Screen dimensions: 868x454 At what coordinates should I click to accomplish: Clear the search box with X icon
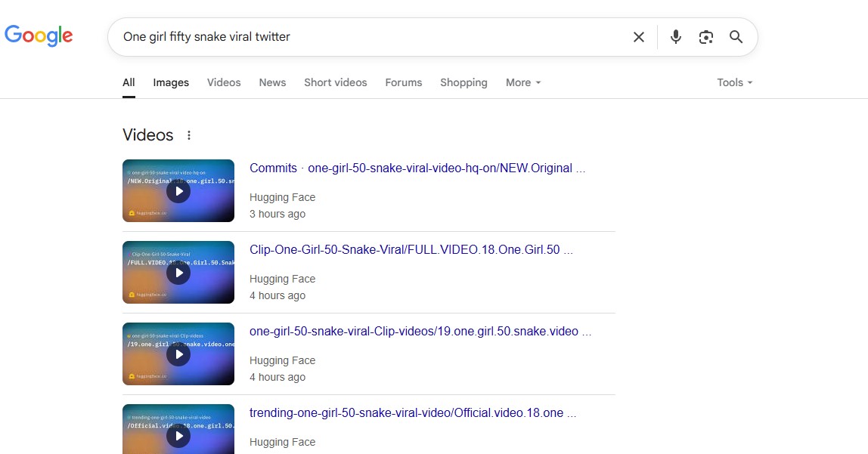tap(639, 37)
